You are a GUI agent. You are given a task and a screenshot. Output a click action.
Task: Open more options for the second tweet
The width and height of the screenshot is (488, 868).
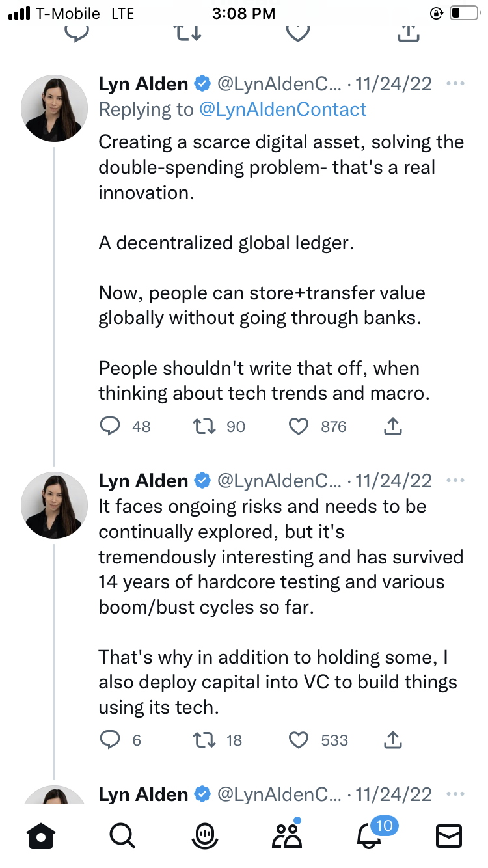(455, 481)
